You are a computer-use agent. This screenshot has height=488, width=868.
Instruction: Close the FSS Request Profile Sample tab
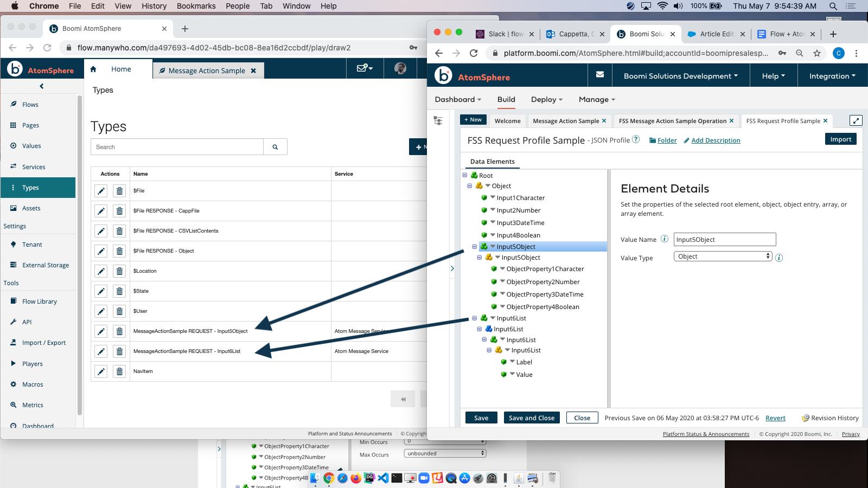tap(826, 121)
